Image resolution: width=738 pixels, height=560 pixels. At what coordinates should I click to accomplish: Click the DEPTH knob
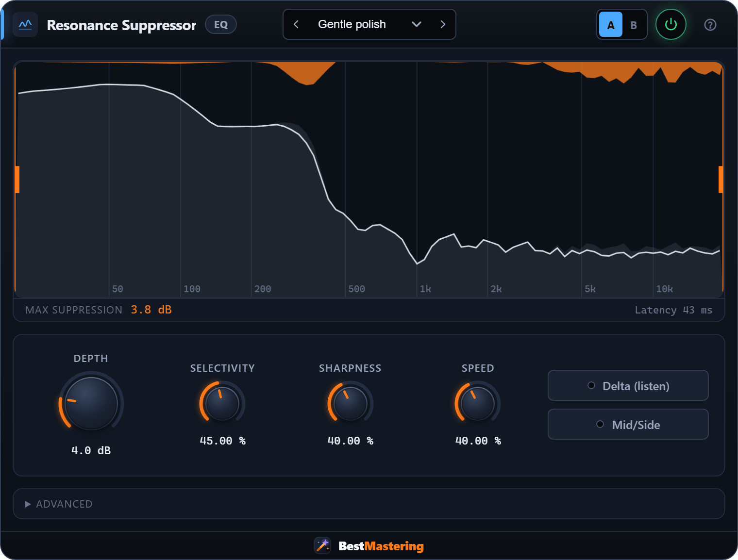91,404
